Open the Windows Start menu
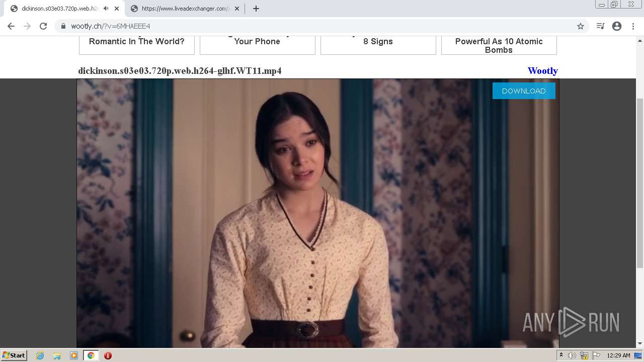 [14, 355]
